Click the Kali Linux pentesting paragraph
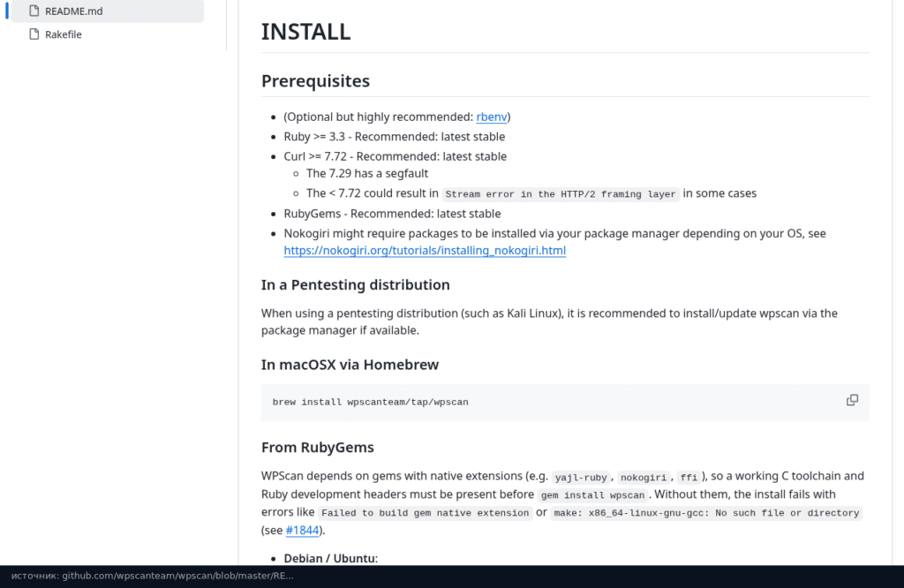 coord(549,321)
